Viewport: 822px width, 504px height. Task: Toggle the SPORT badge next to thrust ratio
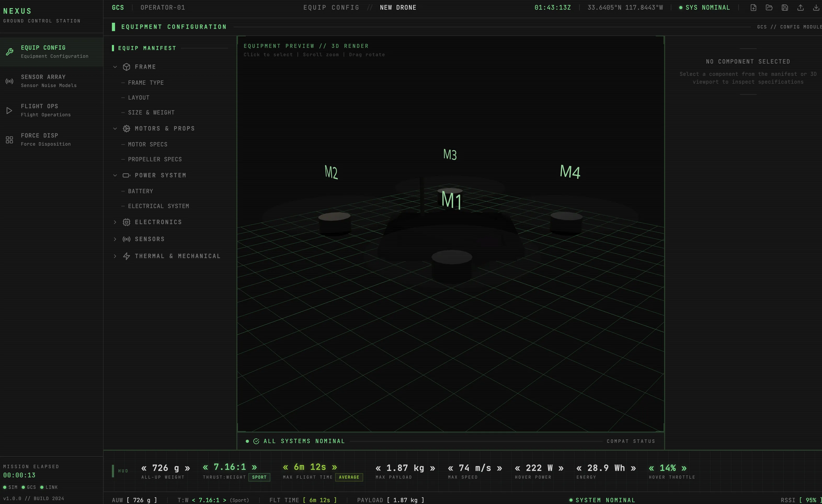point(259,477)
